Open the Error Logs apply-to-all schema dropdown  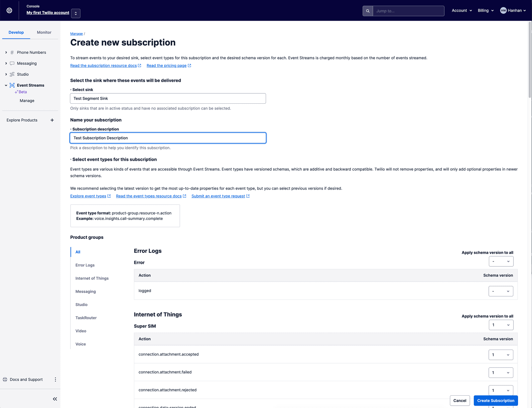501,261
